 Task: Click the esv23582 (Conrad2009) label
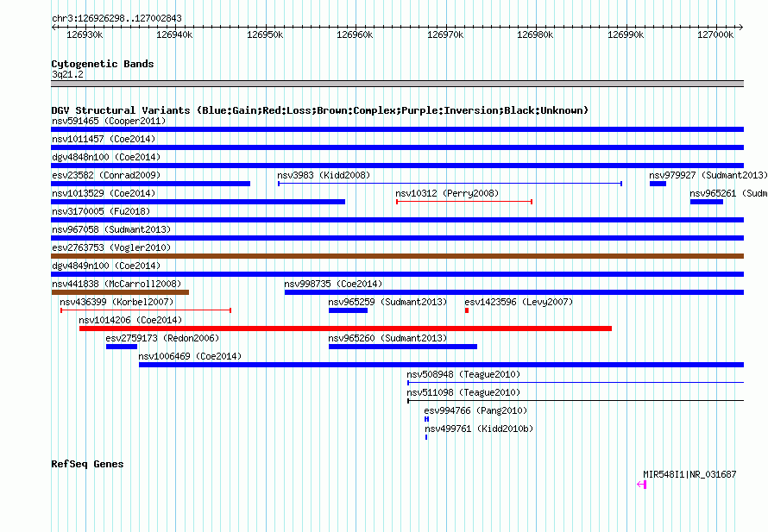(x=106, y=175)
